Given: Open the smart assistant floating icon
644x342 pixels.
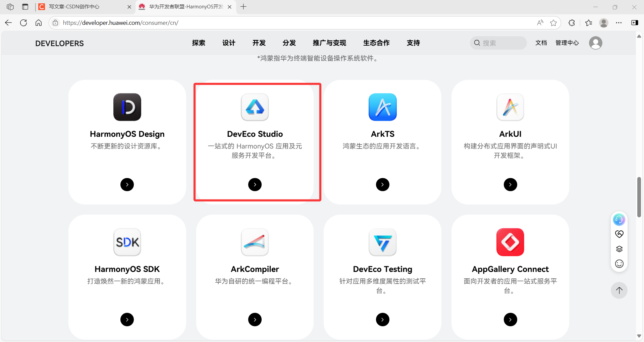Looking at the screenshot, I should tap(619, 220).
